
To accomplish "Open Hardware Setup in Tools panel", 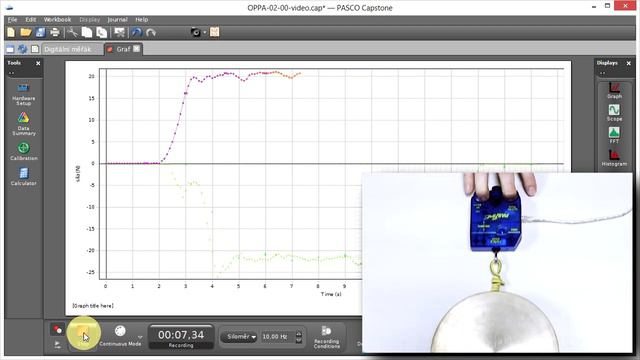I will pyautogui.click(x=23, y=95).
